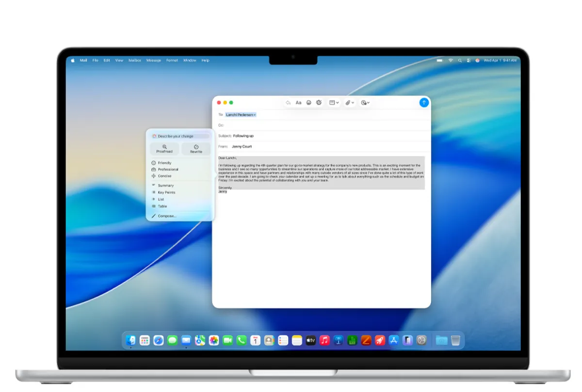Viewport: 582px width, 392px height.
Task: Open the Format menu
Action: pyautogui.click(x=172, y=61)
